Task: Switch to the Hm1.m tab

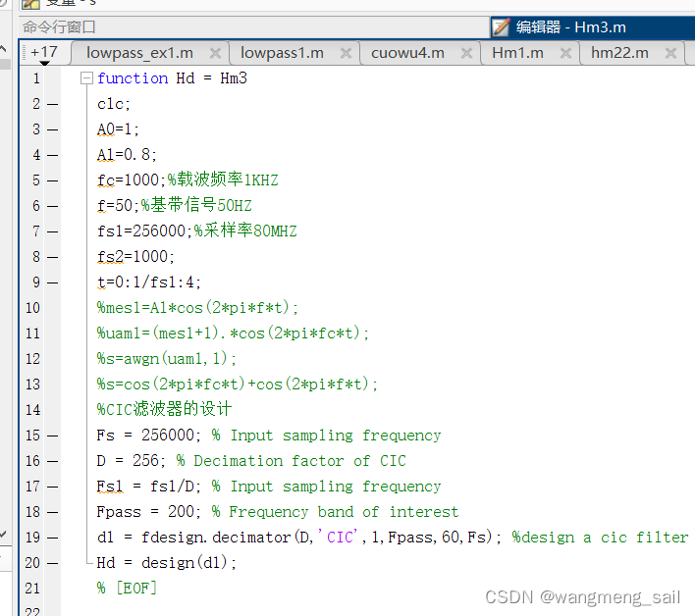Action: 517,53
